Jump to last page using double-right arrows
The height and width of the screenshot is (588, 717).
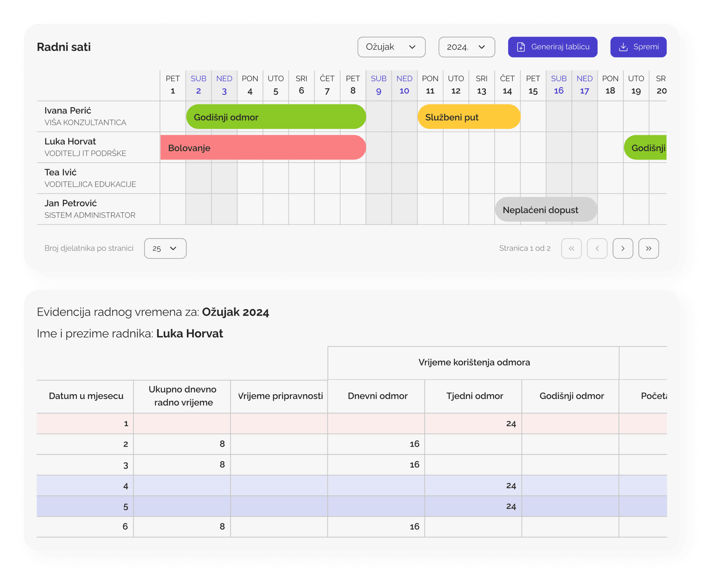pos(648,249)
